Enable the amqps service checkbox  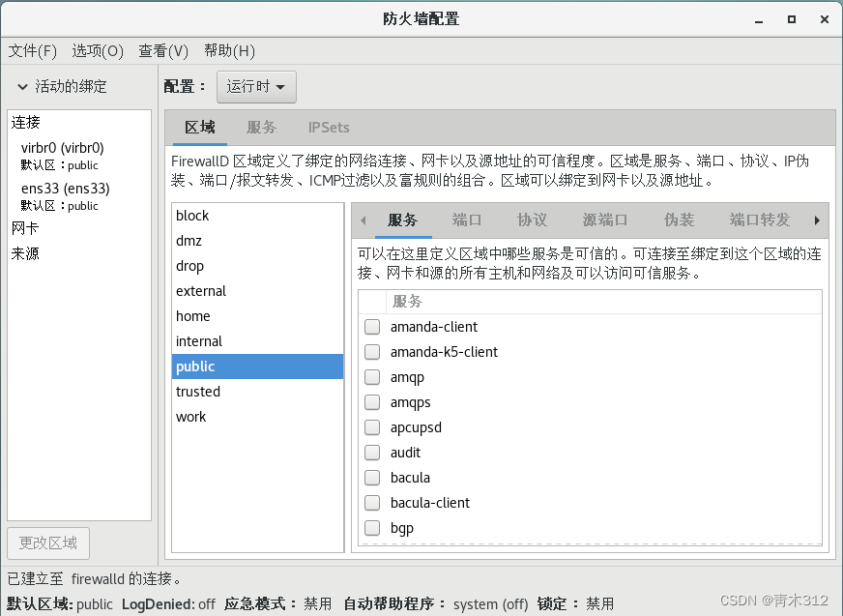[x=372, y=402]
